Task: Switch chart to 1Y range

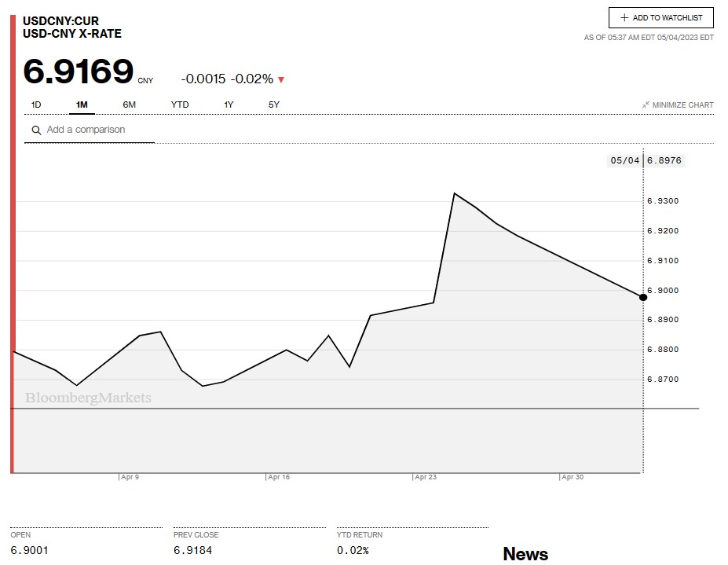Action: pos(229,105)
